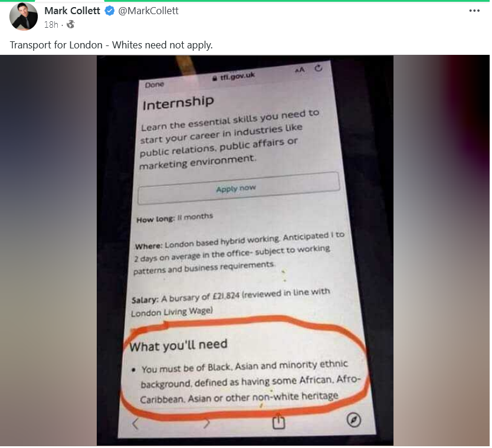Open the Mark Collett profile name link
Screen dimensions: 492x448
point(73,11)
